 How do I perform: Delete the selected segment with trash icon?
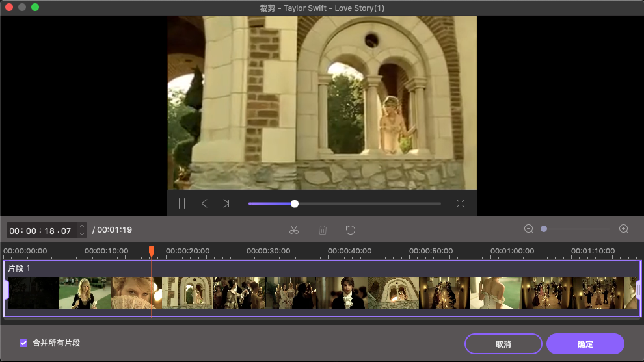click(x=323, y=230)
